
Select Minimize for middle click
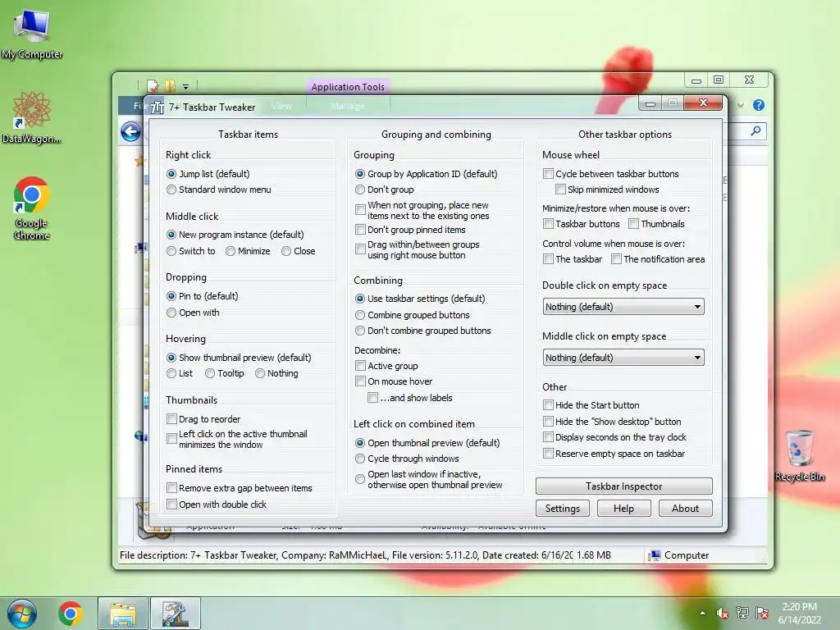click(248, 251)
